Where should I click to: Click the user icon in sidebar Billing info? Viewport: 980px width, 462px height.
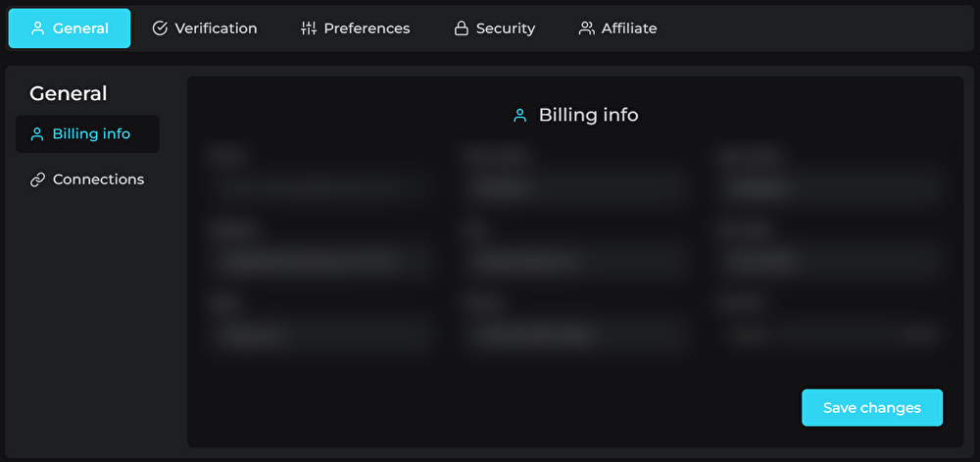37,134
